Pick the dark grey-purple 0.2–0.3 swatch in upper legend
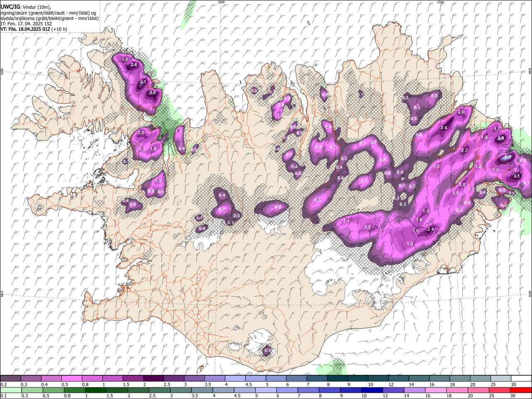 (10, 379)
